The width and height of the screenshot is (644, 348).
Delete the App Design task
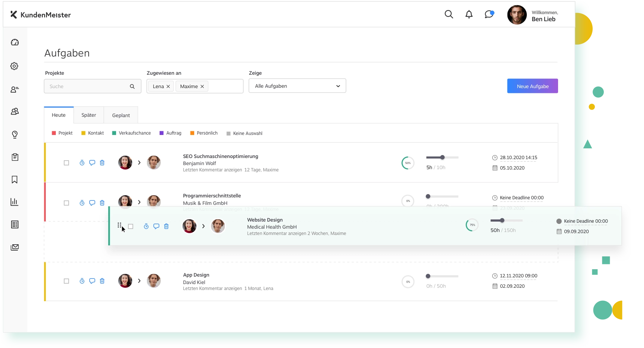pyautogui.click(x=102, y=281)
